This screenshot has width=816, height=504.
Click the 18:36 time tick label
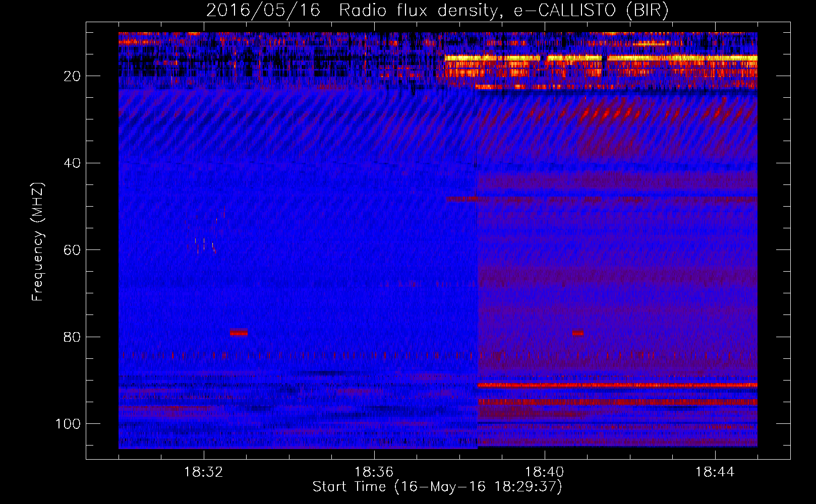[374, 472]
